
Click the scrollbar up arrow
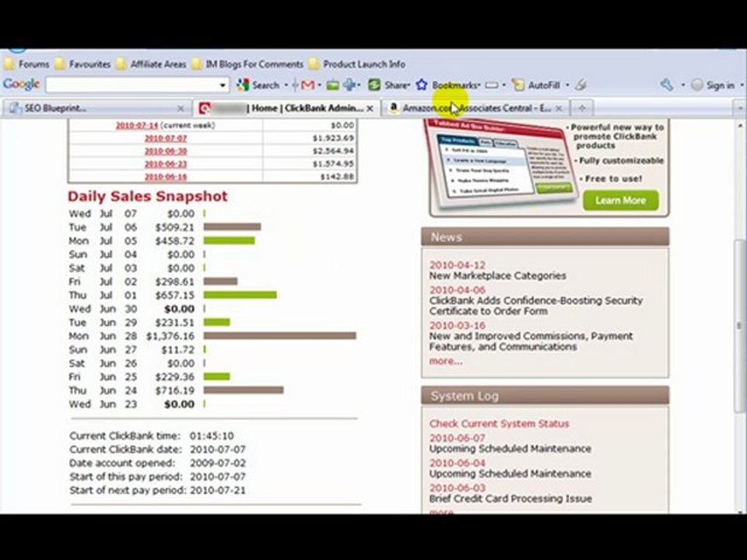739,126
